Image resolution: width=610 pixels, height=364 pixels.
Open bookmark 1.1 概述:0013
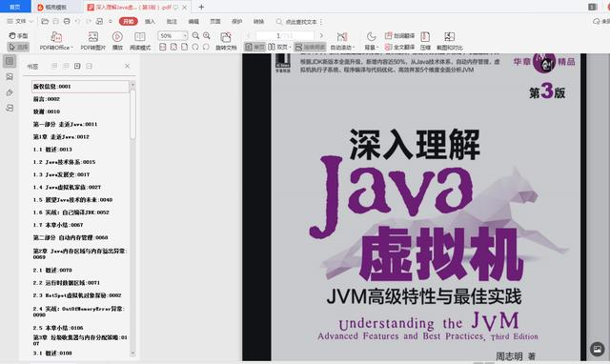[52, 150]
